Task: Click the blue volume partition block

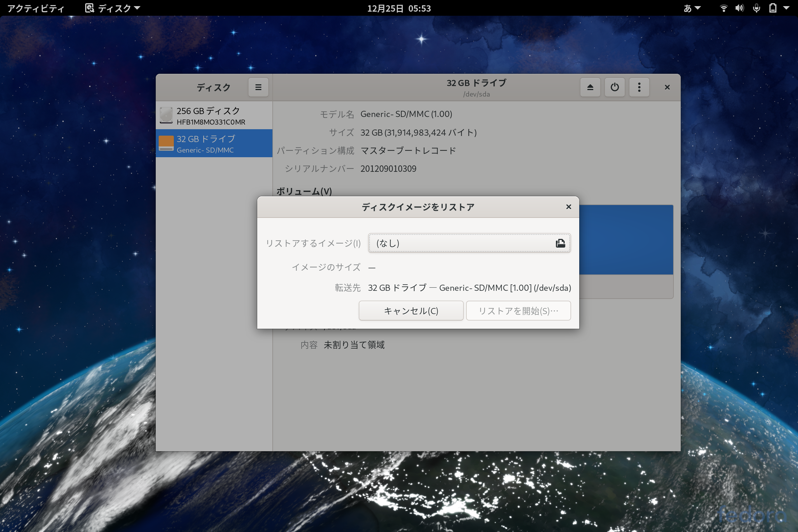Action: pyautogui.click(x=626, y=239)
